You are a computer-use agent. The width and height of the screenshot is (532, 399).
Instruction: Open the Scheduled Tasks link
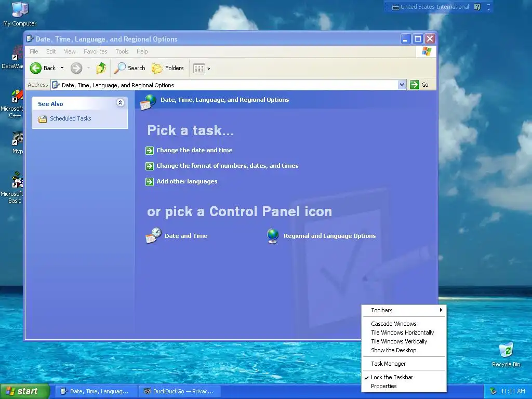pyautogui.click(x=71, y=118)
